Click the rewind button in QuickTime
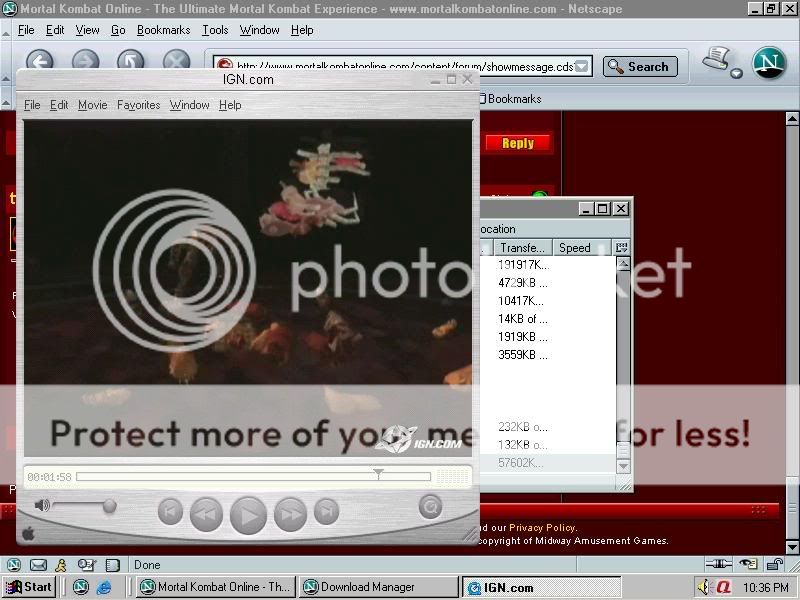 206,513
